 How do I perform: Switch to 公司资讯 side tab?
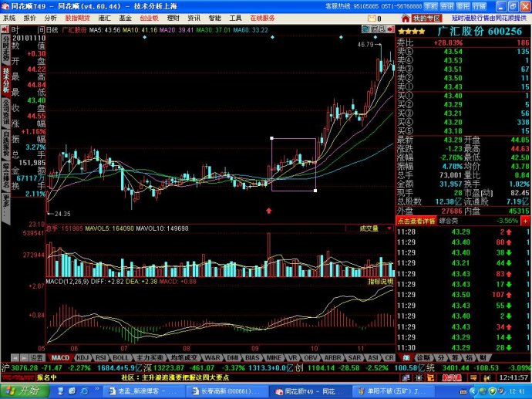(x=5, y=112)
